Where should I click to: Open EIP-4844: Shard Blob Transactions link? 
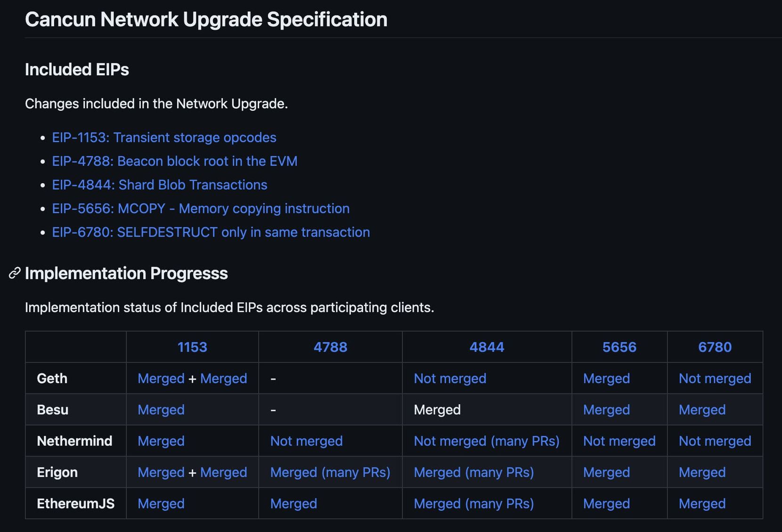159,185
